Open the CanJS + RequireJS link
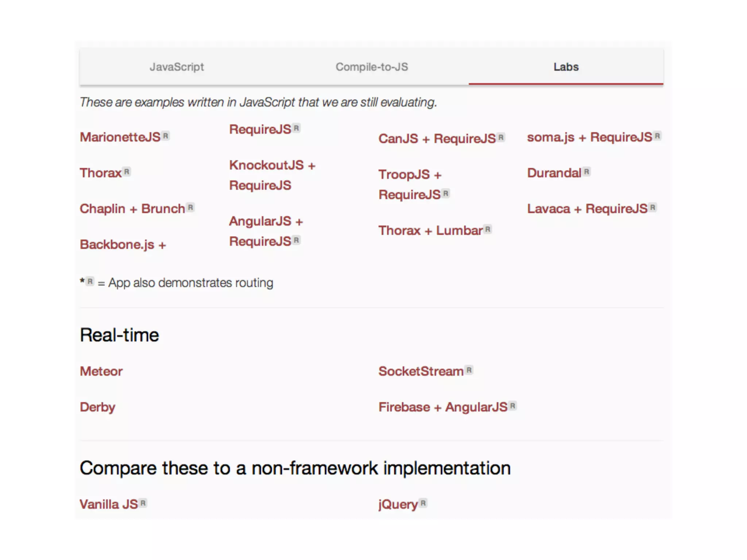The image size is (747, 560). [x=437, y=139]
